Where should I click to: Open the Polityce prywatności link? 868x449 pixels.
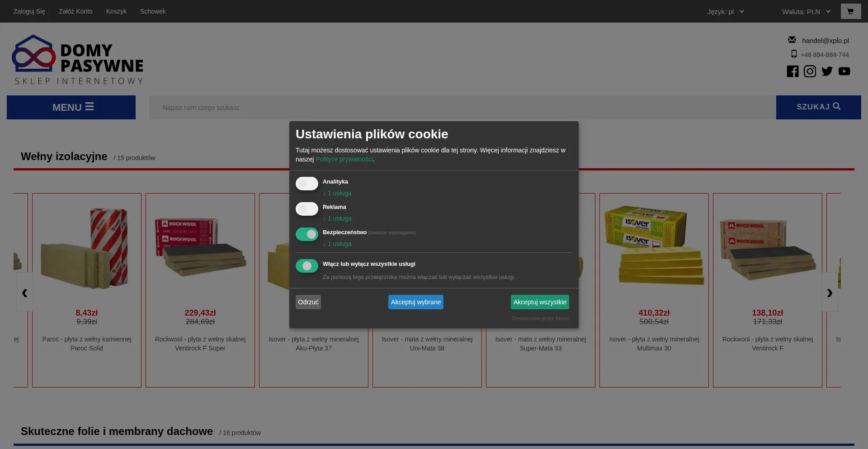344,159
